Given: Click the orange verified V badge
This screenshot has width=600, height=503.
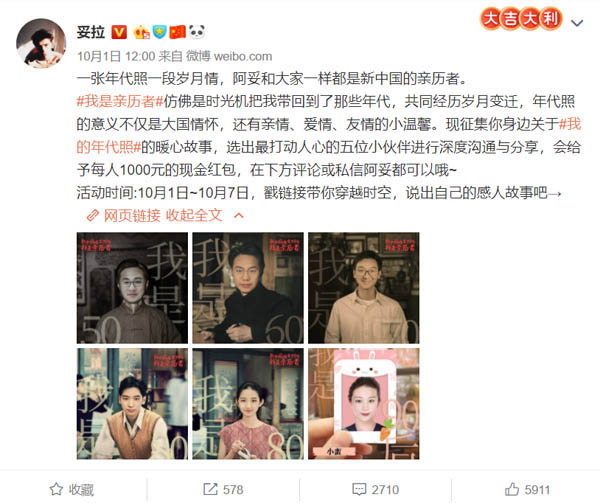Looking at the screenshot, I should [119, 32].
